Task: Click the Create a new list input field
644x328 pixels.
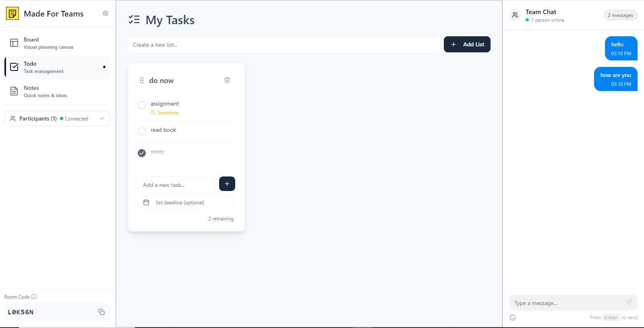Action: [284, 44]
